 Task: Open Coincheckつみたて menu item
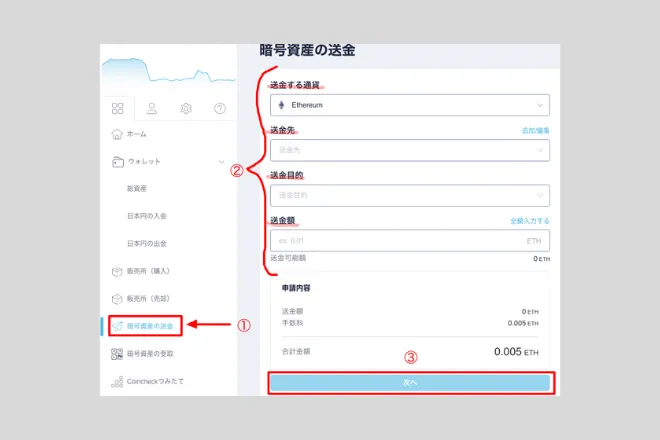coord(155,381)
